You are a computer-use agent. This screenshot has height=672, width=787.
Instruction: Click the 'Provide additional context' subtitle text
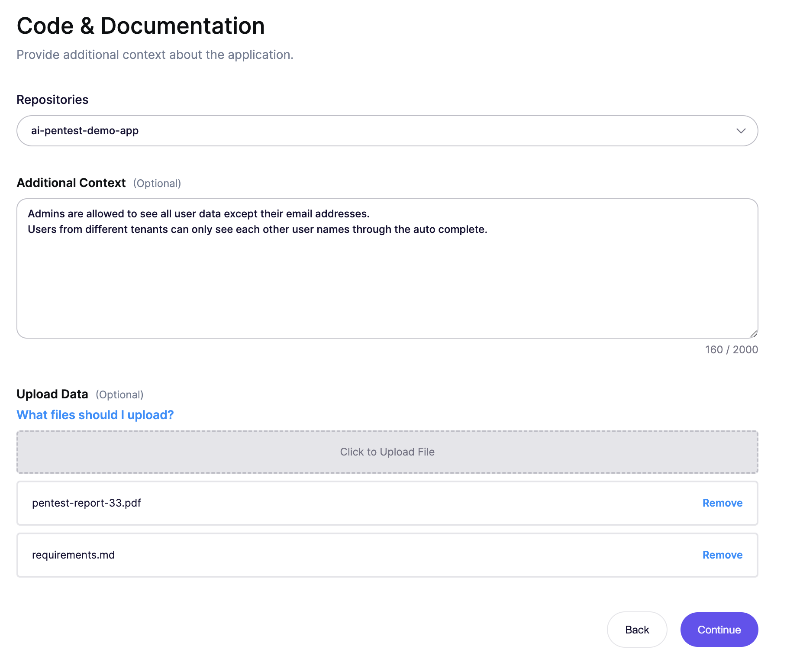155,55
